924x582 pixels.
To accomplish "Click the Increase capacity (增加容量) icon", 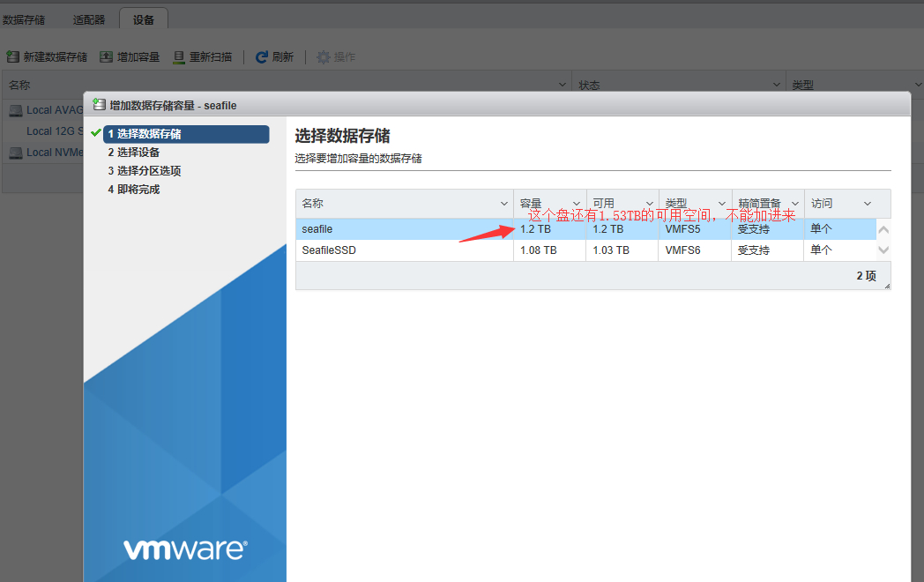I will click(x=106, y=56).
